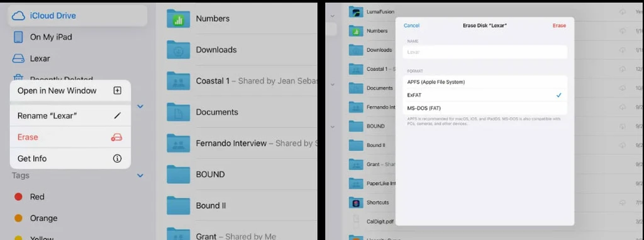Click the cloud download icon on right Numbers row
644x240 pixels.
(623, 31)
